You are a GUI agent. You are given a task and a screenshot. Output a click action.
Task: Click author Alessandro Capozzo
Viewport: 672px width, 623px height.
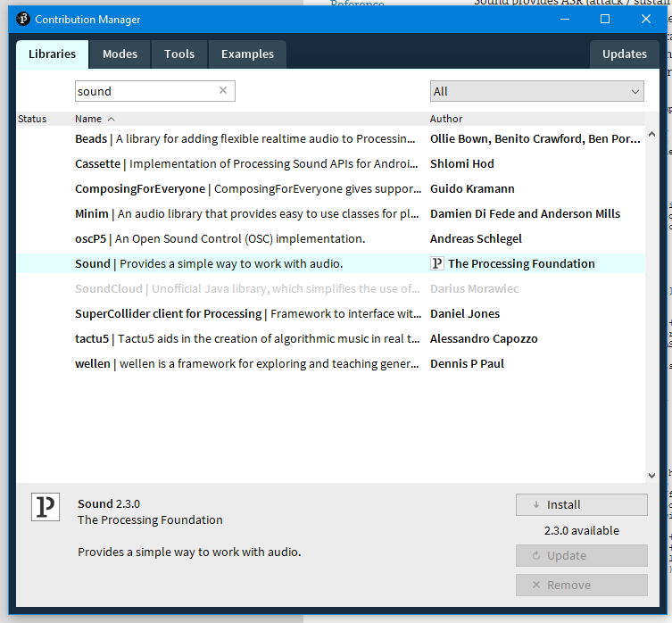pos(484,339)
